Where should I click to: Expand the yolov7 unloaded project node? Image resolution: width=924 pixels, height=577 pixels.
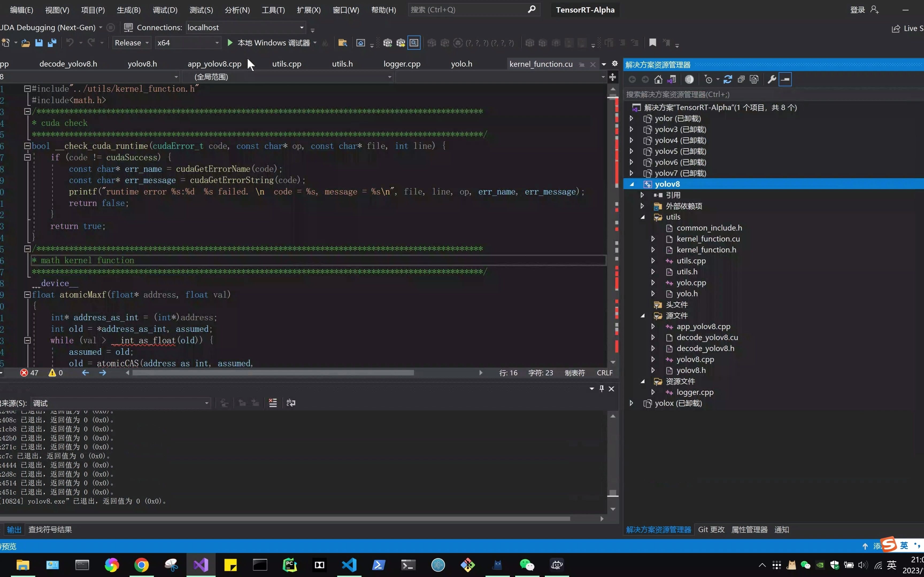click(x=632, y=173)
